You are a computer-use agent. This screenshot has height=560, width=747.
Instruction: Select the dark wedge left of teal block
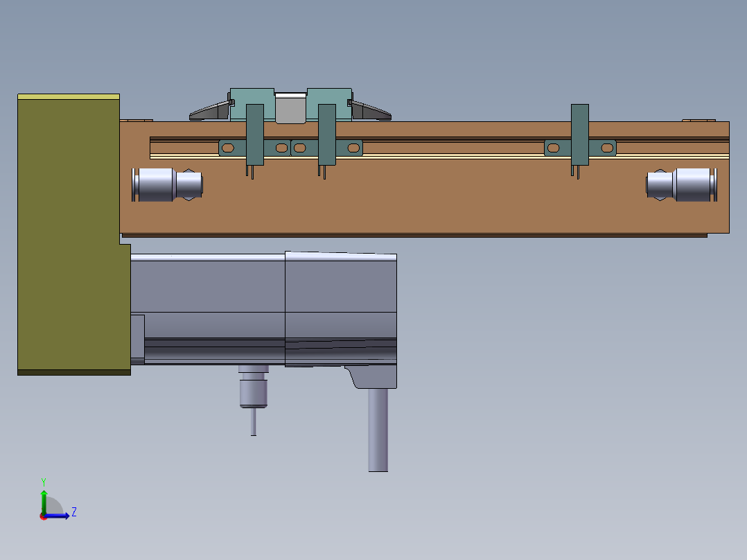pyautogui.click(x=211, y=111)
